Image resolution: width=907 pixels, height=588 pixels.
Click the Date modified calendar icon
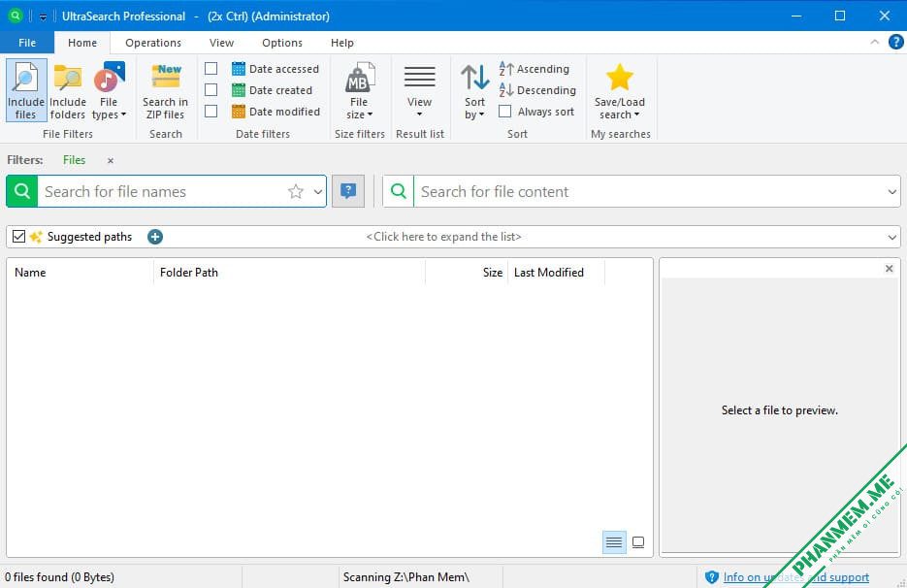click(239, 112)
